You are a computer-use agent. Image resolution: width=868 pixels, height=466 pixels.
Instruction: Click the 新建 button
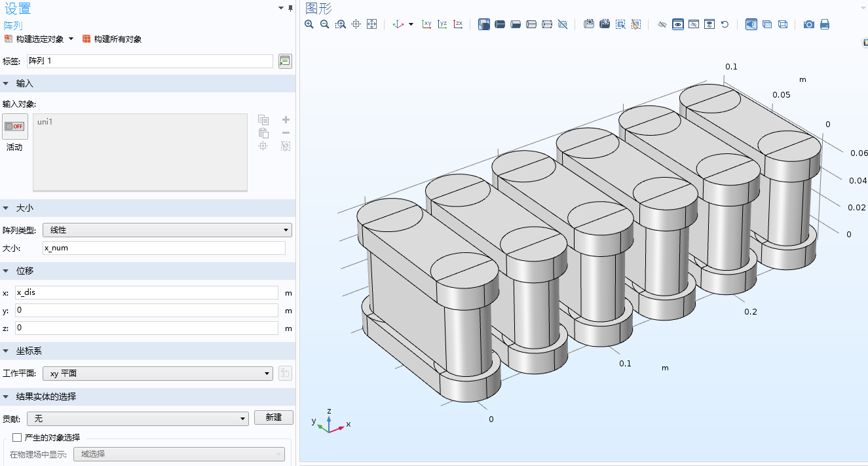click(273, 417)
